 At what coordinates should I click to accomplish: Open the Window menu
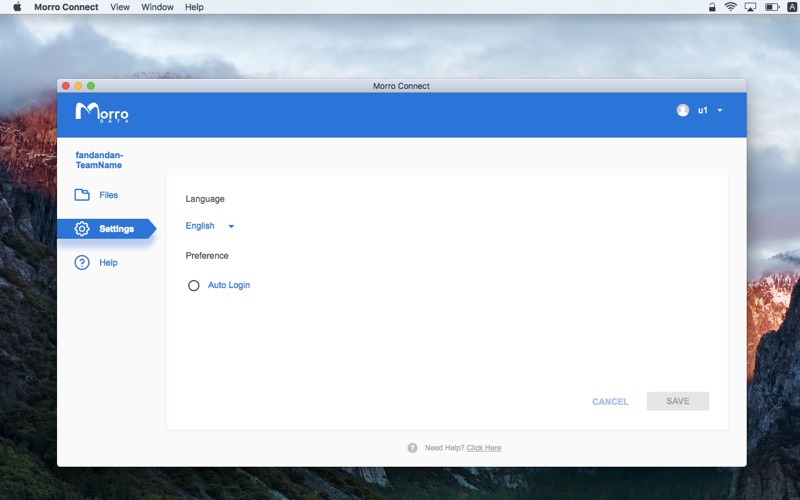coord(157,7)
